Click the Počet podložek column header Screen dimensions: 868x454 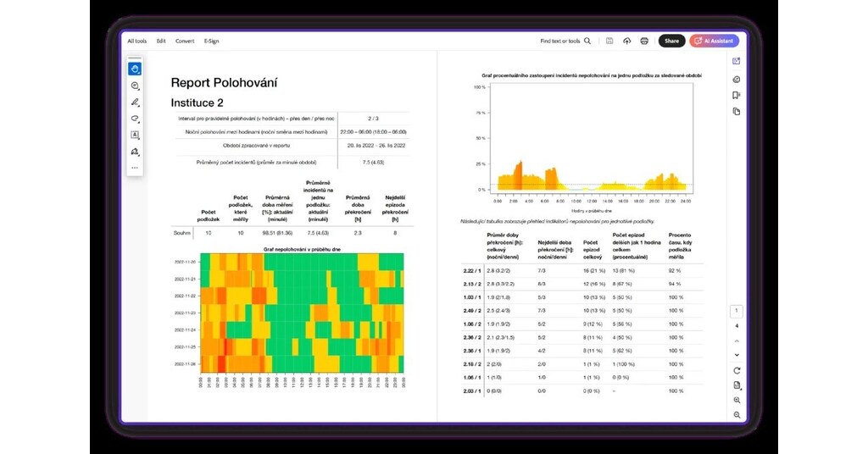[x=209, y=216]
